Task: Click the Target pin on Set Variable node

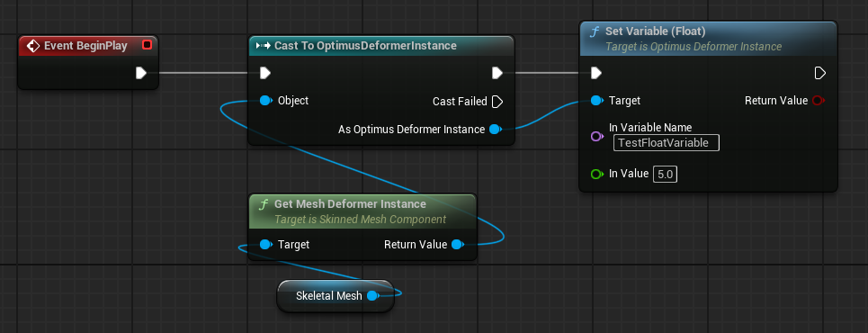Action: pyautogui.click(x=596, y=100)
